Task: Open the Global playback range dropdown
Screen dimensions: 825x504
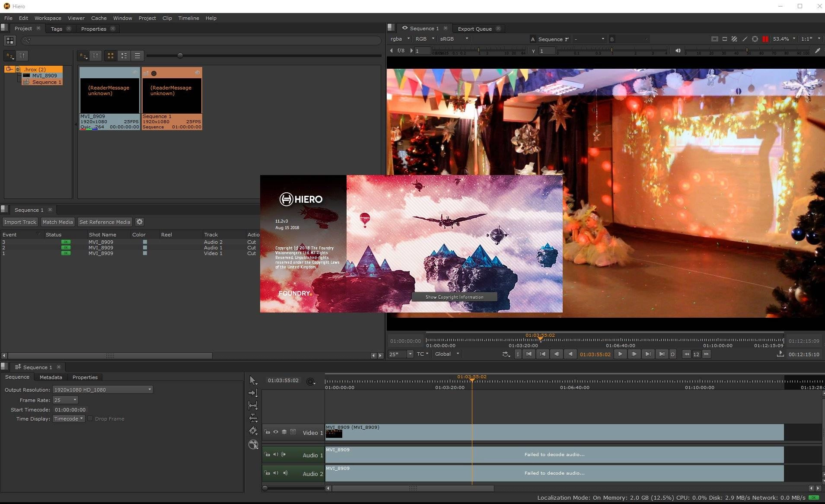Action: 447,354
